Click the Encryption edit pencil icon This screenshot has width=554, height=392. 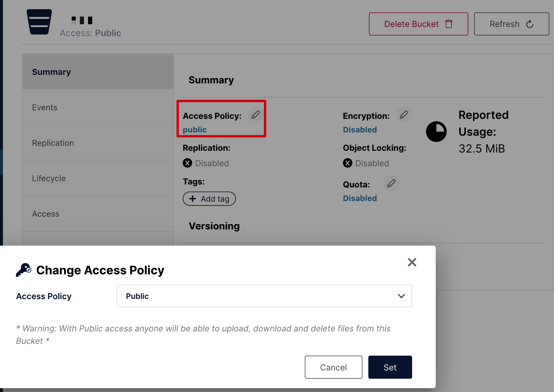click(404, 115)
